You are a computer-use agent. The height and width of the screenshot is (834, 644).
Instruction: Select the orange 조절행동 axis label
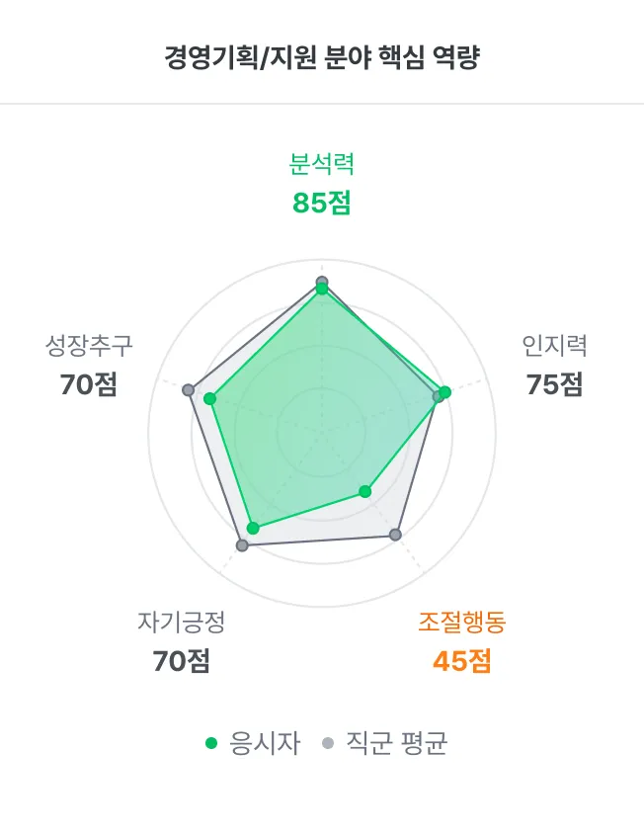pyautogui.click(x=462, y=623)
